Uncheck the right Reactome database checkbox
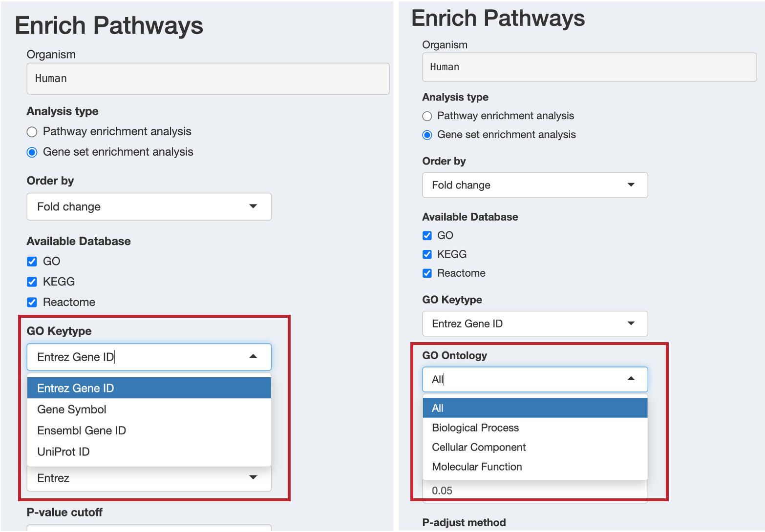765x532 pixels. pyautogui.click(x=427, y=273)
